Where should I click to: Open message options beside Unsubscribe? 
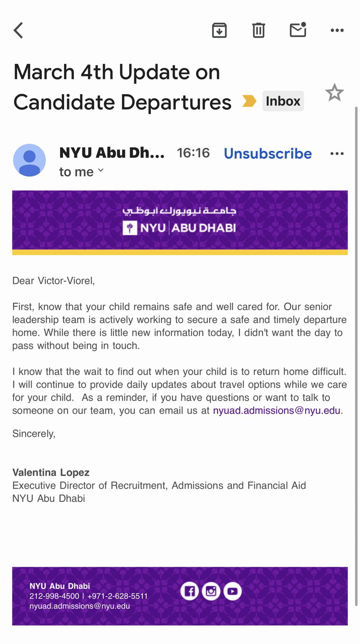(337, 153)
